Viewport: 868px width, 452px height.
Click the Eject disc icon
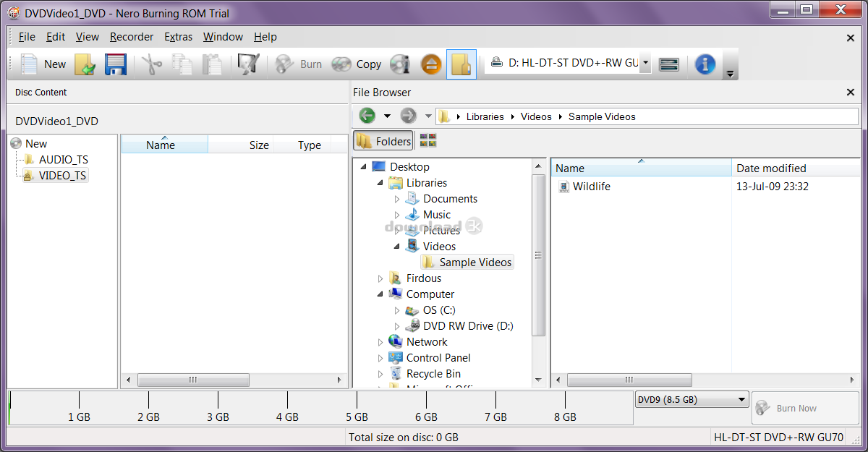pyautogui.click(x=431, y=64)
